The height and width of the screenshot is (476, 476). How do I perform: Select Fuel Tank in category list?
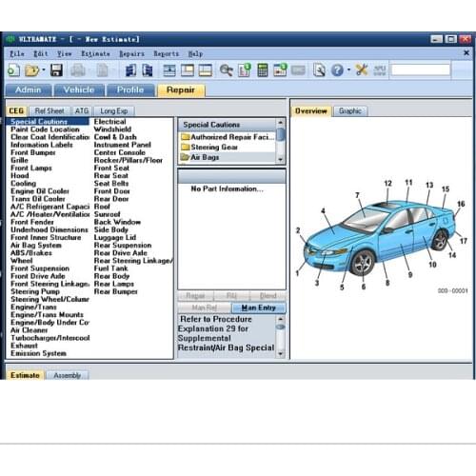(x=110, y=268)
